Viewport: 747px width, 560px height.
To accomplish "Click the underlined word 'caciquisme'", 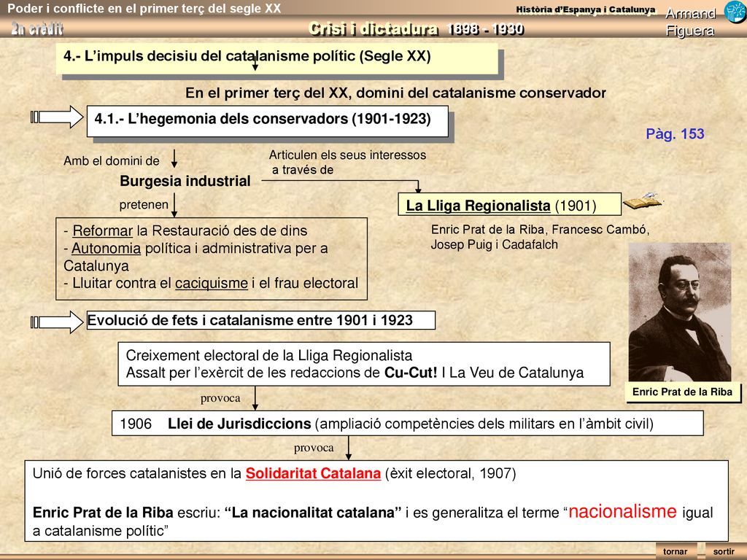I will (x=212, y=283).
